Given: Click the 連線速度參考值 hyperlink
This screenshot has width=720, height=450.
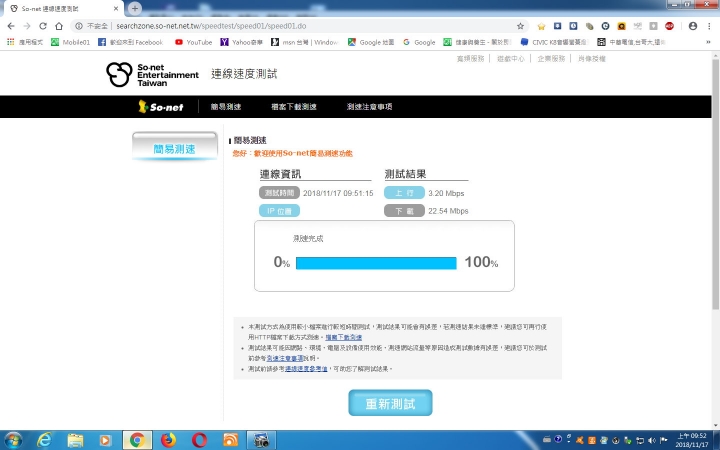Looking at the screenshot, I should click(306, 369).
